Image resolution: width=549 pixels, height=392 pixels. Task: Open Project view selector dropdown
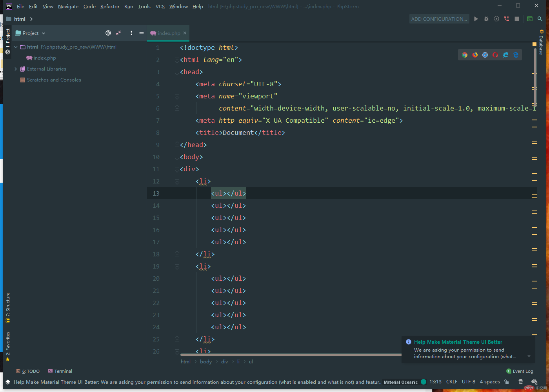(x=30, y=33)
